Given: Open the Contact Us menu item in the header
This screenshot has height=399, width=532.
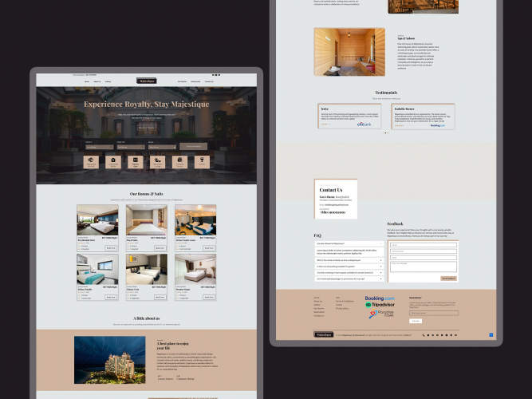Looking at the screenshot, I should click(209, 81).
